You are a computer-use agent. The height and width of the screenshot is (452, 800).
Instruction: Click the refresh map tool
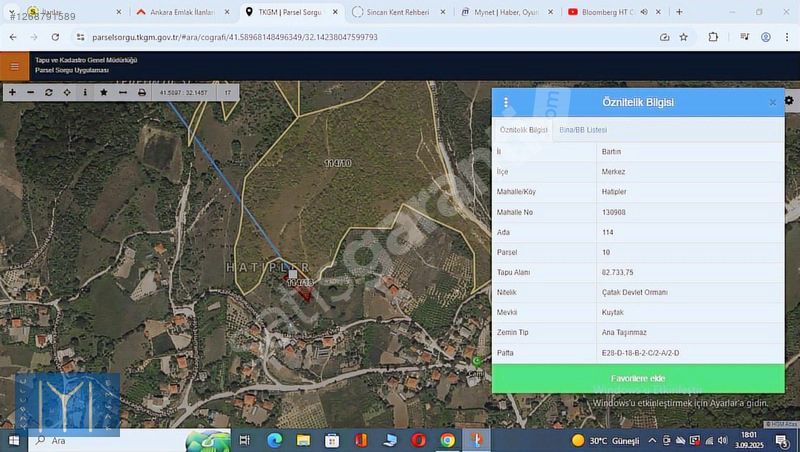[49, 92]
